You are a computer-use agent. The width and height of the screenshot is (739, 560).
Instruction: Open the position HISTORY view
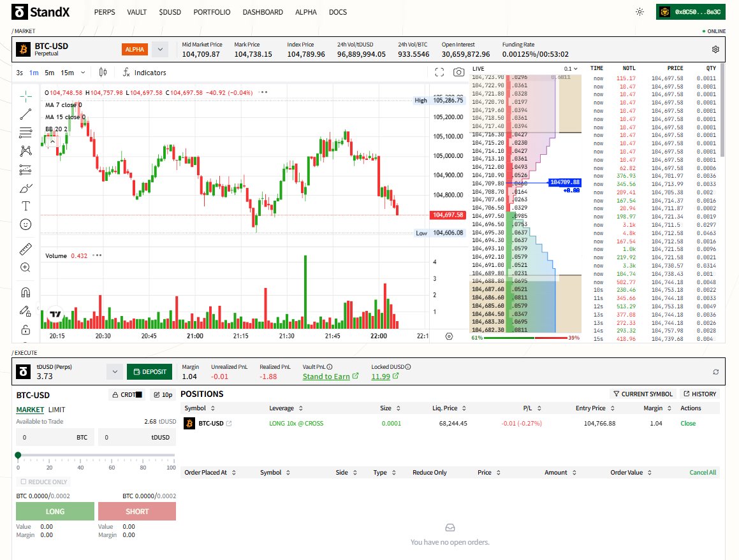[x=699, y=394]
